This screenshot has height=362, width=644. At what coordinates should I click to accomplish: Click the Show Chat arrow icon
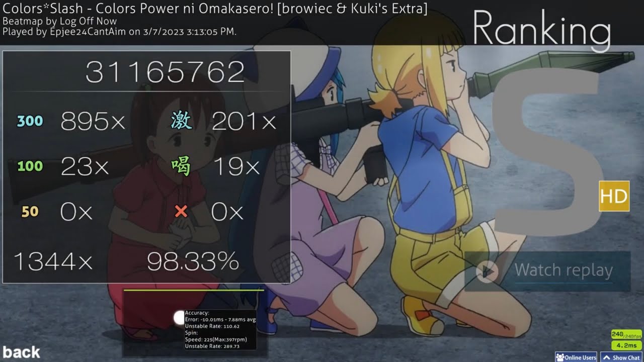pyautogui.click(x=606, y=357)
